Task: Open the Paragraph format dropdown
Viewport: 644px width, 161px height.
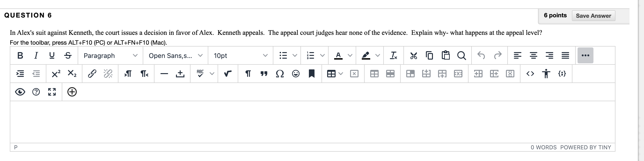Action: pos(110,55)
